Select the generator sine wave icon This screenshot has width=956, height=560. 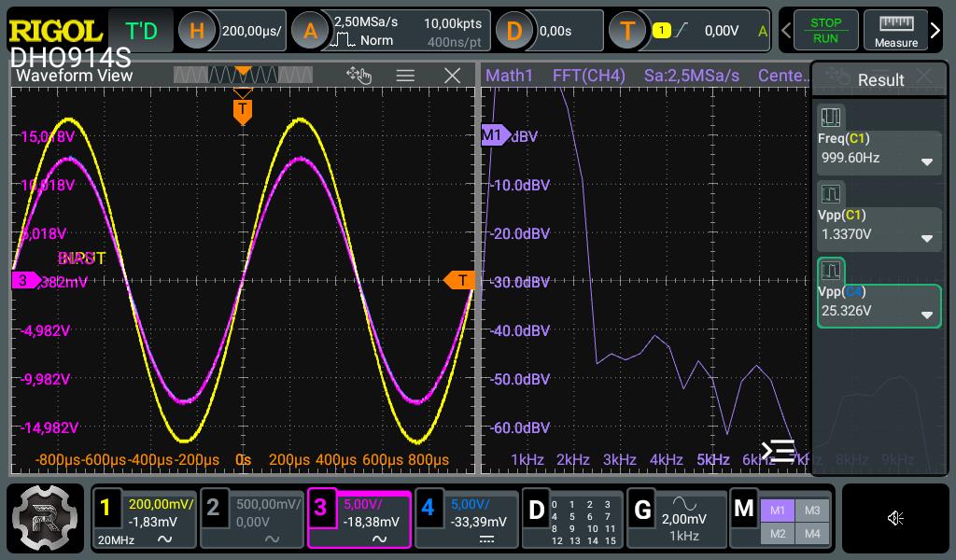click(684, 503)
